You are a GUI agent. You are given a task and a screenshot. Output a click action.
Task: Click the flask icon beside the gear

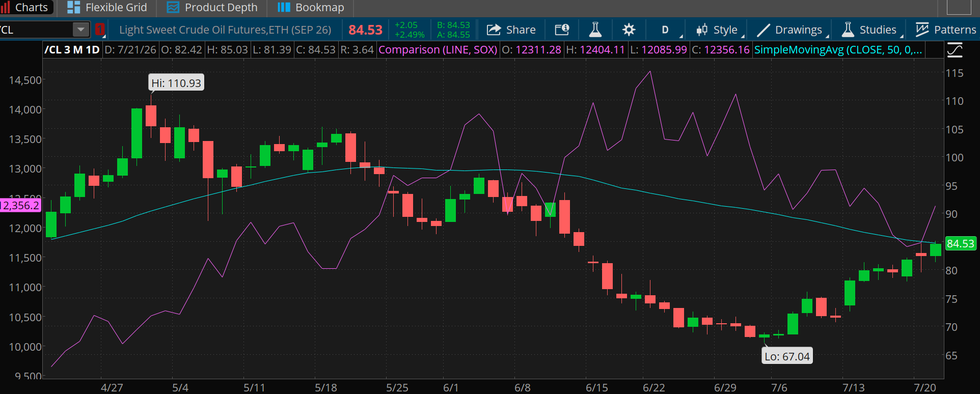(595, 30)
